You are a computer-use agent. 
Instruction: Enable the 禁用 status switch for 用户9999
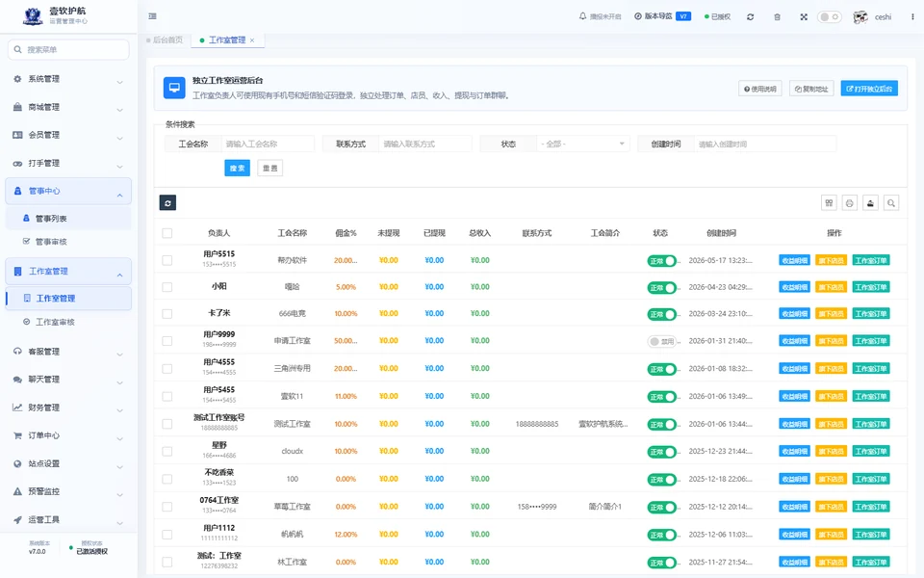click(662, 341)
